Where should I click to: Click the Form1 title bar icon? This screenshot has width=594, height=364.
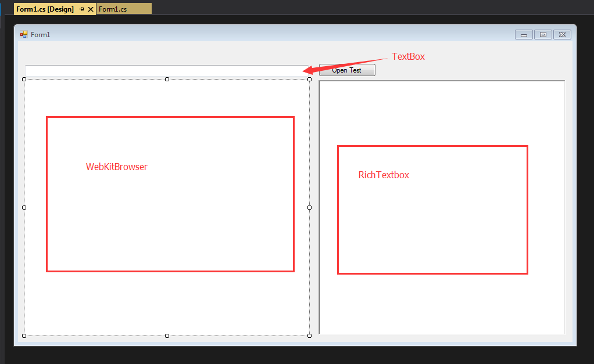(24, 34)
